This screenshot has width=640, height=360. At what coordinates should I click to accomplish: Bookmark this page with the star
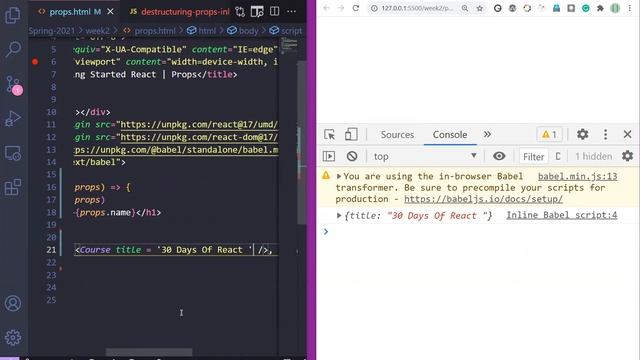(480, 8)
